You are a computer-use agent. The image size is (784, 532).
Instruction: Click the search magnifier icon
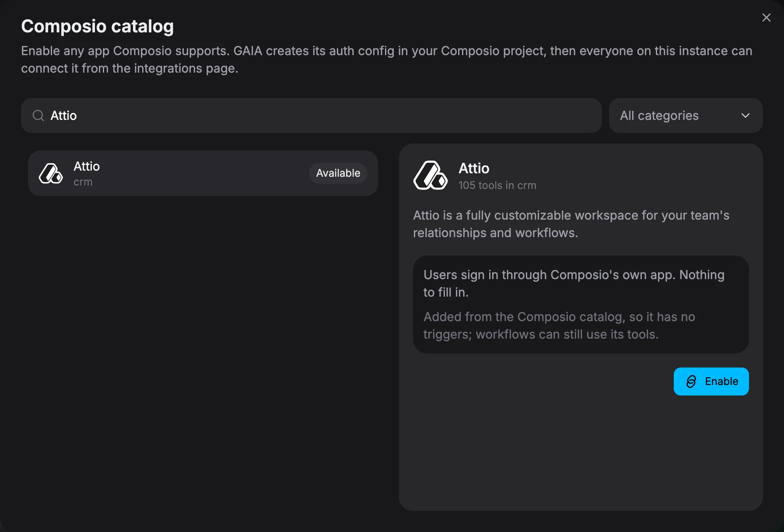click(38, 115)
